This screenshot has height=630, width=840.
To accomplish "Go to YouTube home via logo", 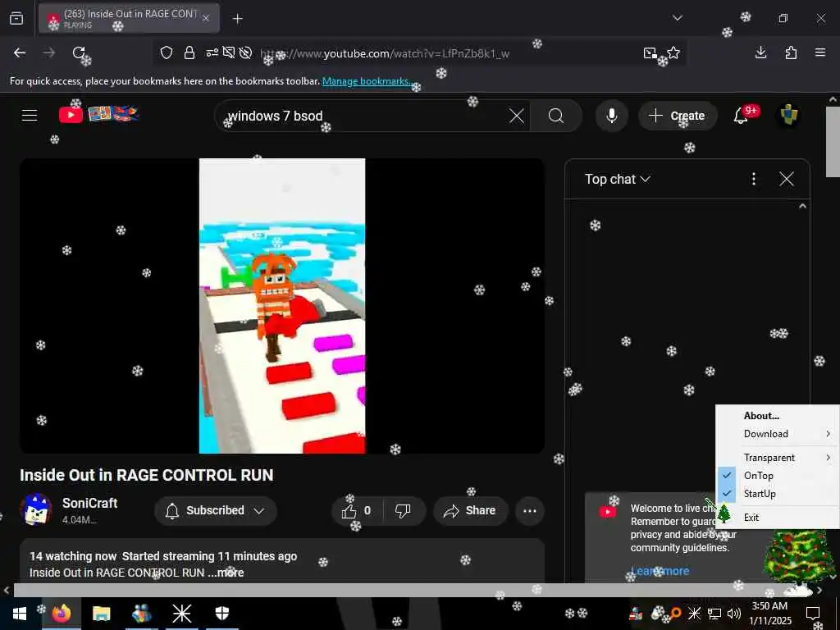I will tap(98, 114).
